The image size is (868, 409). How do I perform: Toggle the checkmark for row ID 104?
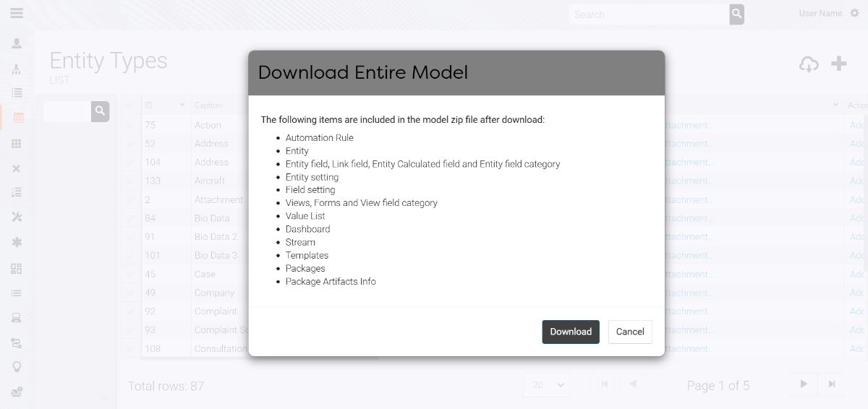(129, 162)
